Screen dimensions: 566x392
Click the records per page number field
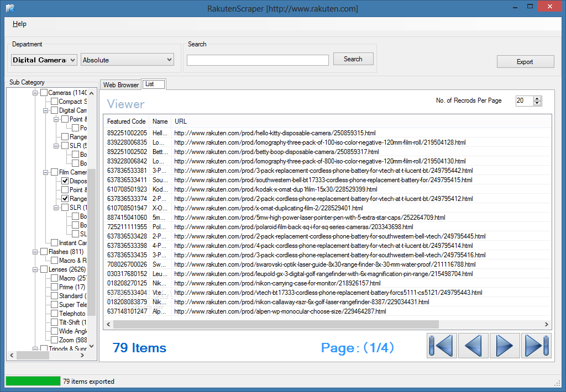coord(524,100)
